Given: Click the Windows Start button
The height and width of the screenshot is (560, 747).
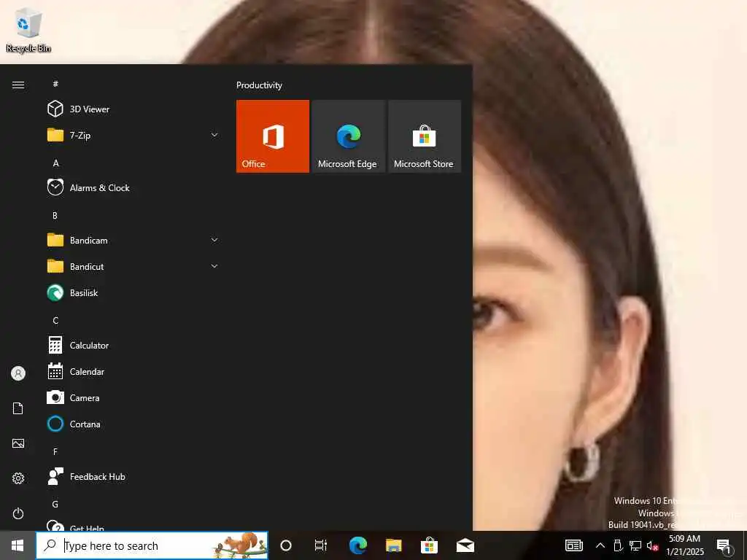Looking at the screenshot, I should (x=18, y=545).
